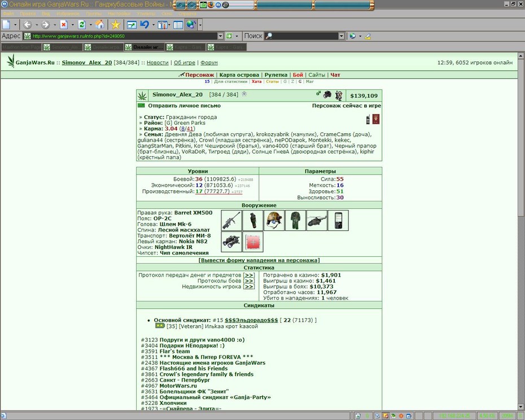
Task: Click the full-screen window toolbar icon
Action: pos(132,24)
